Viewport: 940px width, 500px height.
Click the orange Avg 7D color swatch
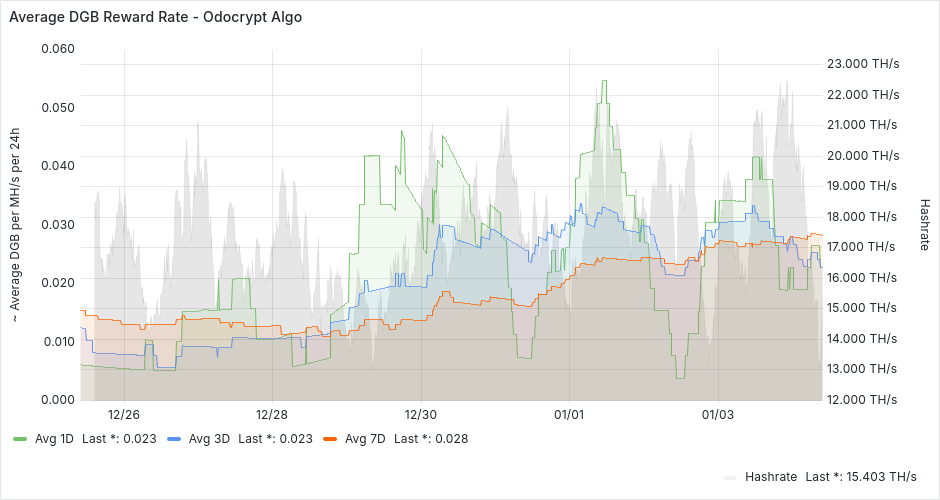(x=330, y=439)
